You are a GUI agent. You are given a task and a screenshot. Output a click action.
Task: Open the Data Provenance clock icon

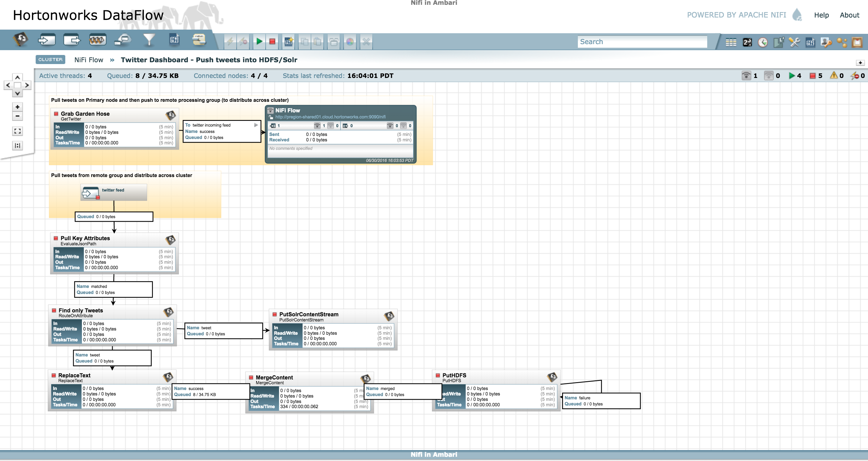click(763, 42)
